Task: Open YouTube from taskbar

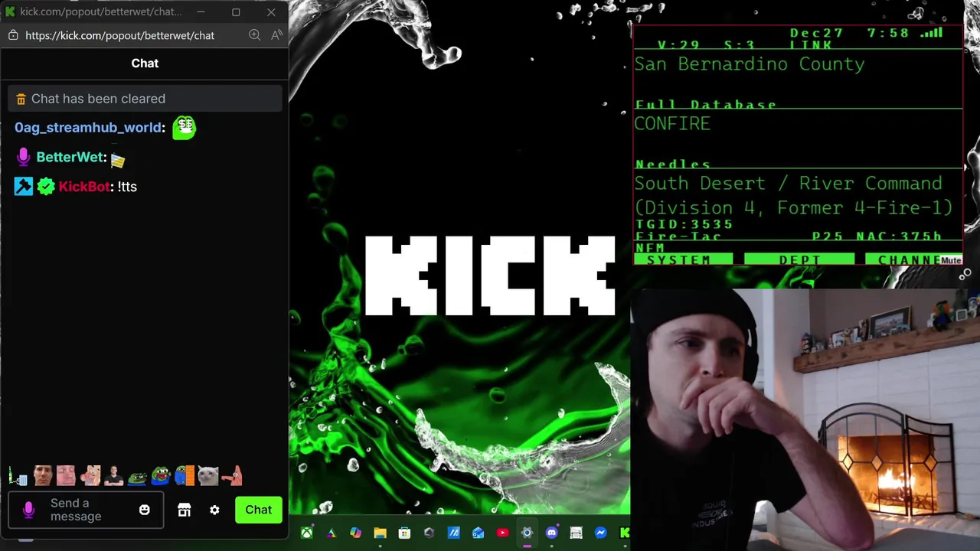Action: (x=502, y=533)
